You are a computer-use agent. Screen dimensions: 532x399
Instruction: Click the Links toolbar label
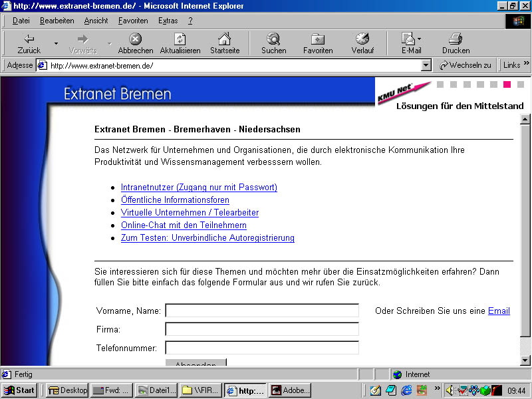(x=511, y=65)
